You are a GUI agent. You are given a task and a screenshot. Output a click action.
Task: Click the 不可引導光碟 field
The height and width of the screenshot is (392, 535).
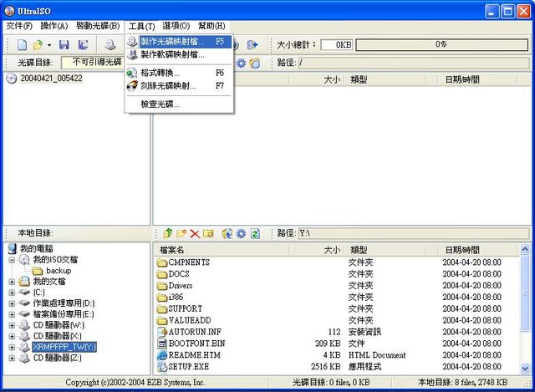click(x=93, y=62)
